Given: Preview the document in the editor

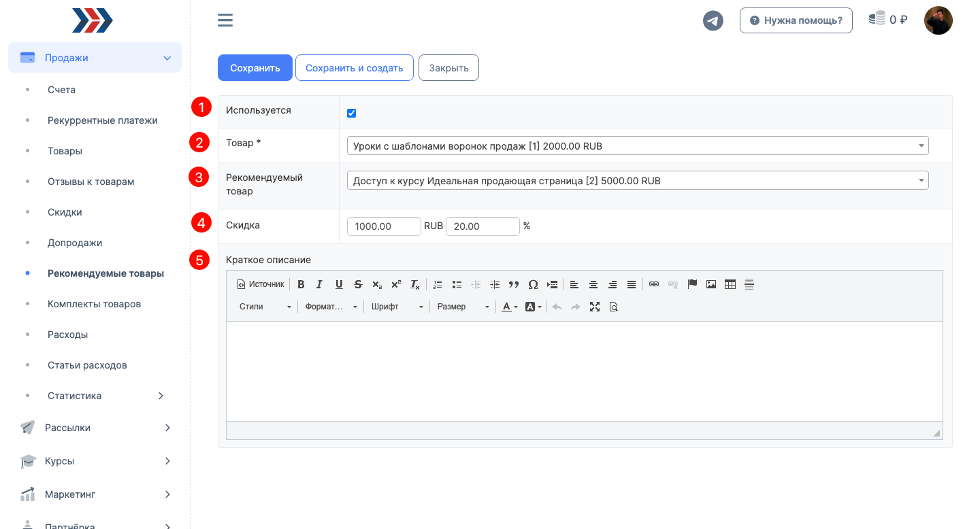Looking at the screenshot, I should [614, 307].
